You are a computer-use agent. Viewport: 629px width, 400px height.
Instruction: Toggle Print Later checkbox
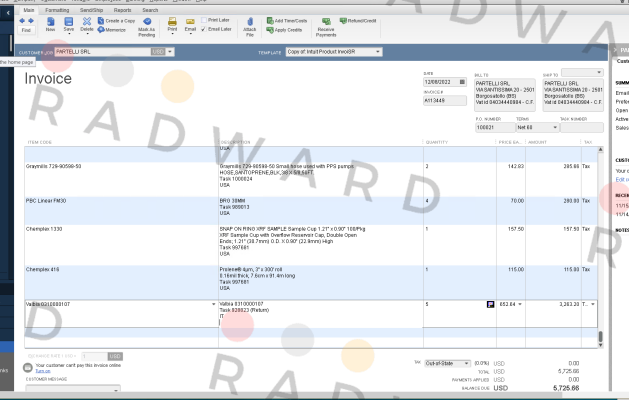pos(204,20)
